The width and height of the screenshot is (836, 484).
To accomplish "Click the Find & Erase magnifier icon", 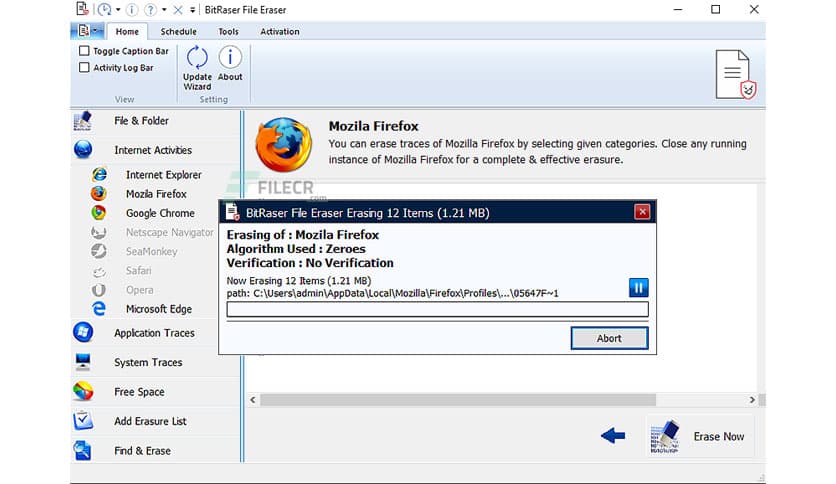I will click(x=83, y=450).
